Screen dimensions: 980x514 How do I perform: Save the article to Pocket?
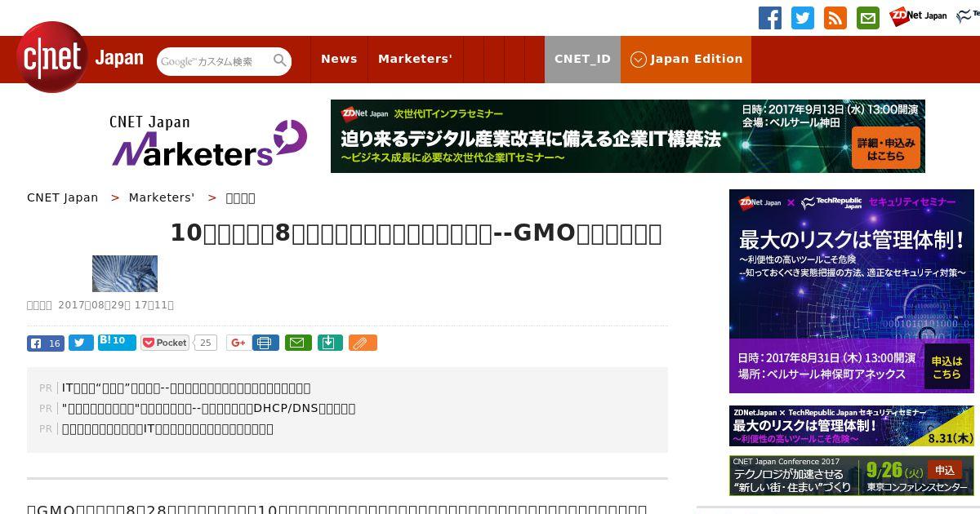click(165, 343)
